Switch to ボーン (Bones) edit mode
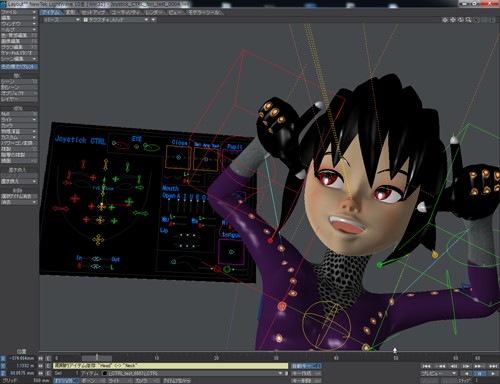500x384 pixels. click(x=93, y=381)
